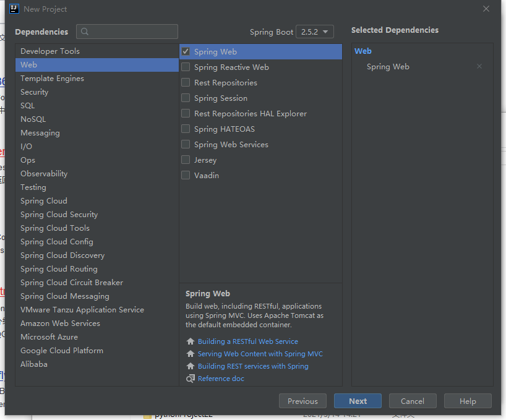The height and width of the screenshot is (420, 506).
Task: Choose the Security category
Action: [x=97, y=92]
